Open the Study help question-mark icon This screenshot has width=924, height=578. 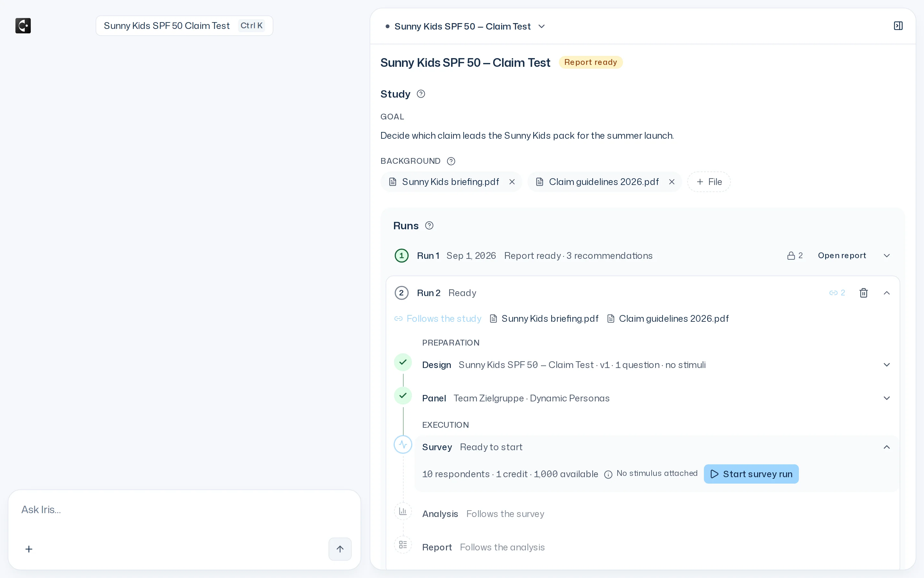(x=421, y=94)
